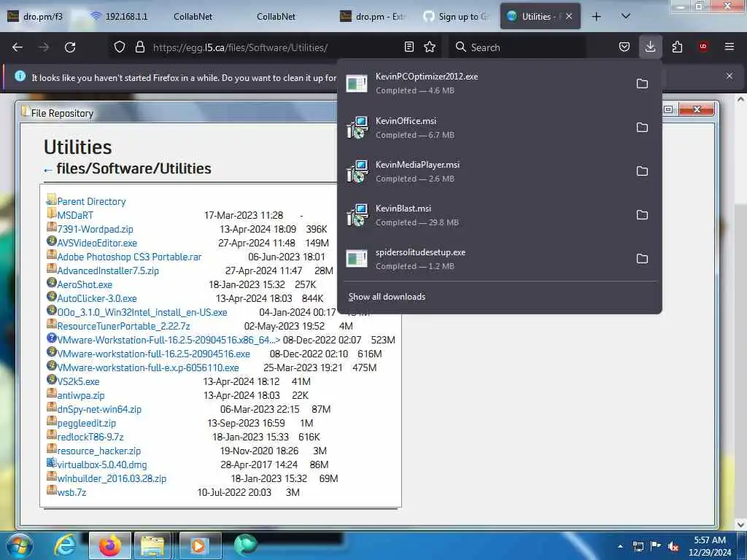Open the KevinPCOptimizer2012.exe download entry
747x560 pixels.
[x=484, y=83]
